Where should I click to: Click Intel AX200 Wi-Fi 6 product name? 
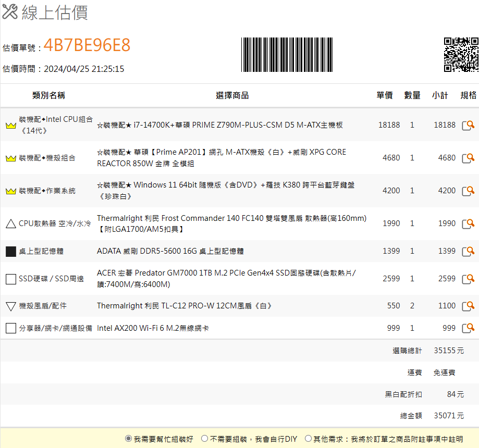pyautogui.click(x=153, y=328)
